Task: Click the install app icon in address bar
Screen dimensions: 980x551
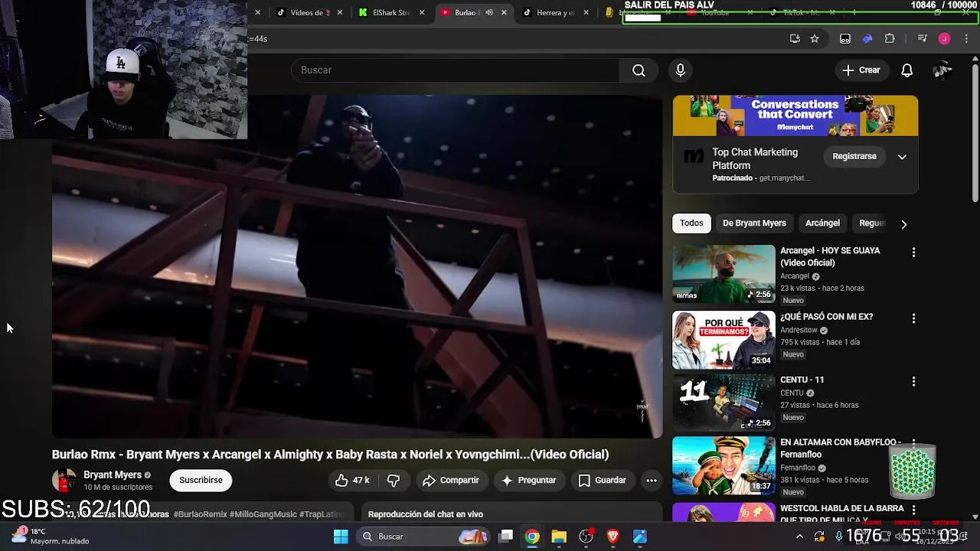Action: pyautogui.click(x=795, y=39)
